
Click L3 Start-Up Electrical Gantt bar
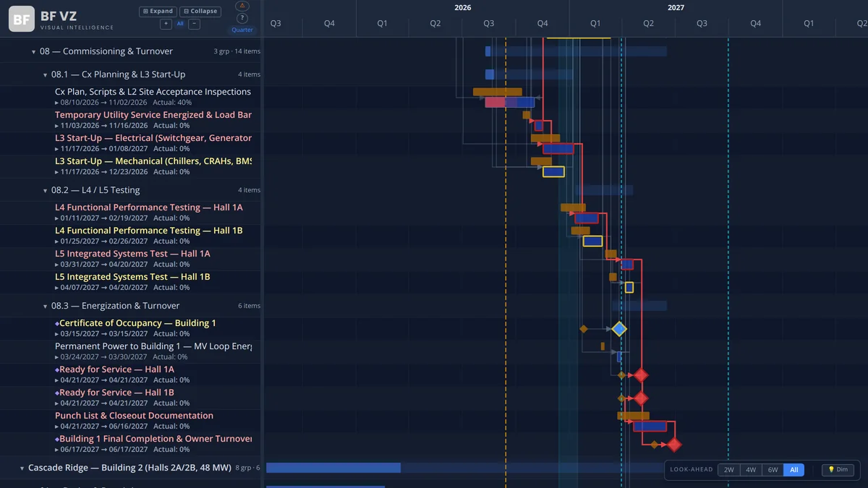tap(558, 148)
